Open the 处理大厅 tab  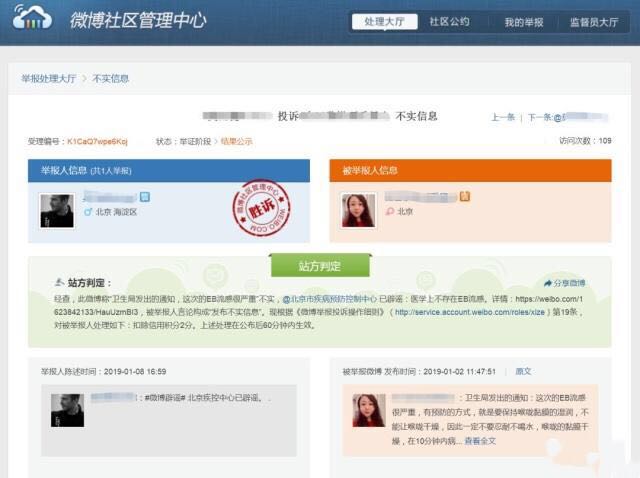pos(384,22)
